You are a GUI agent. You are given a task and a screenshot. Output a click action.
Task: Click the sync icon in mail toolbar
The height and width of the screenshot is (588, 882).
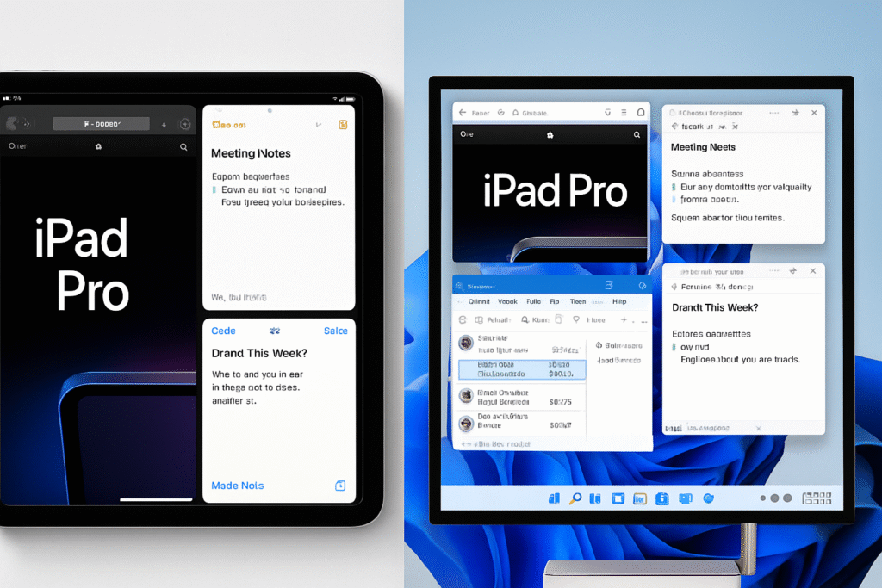[463, 320]
